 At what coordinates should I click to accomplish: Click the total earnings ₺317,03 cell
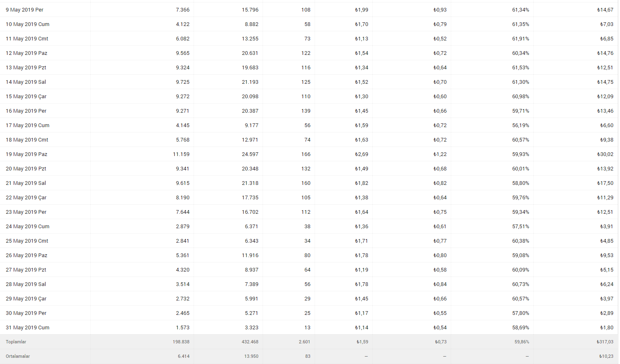click(x=605, y=342)
